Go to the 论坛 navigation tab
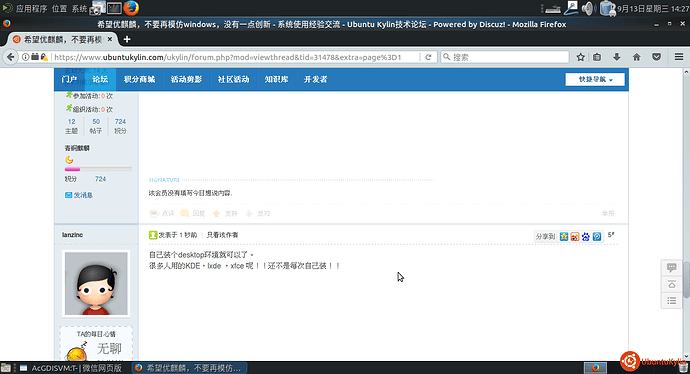690x374 pixels. (100, 79)
